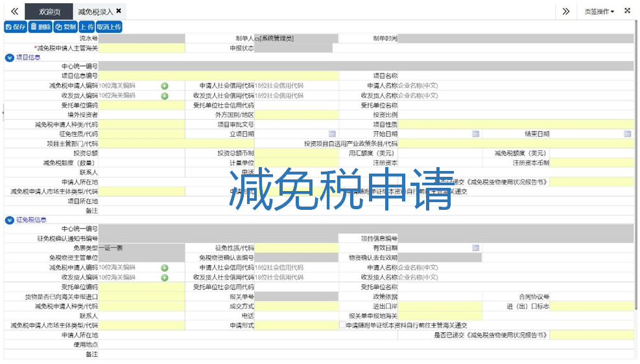
Task: Open 减免税申请人种类/代码 field in 项目信息
Action: point(141,124)
